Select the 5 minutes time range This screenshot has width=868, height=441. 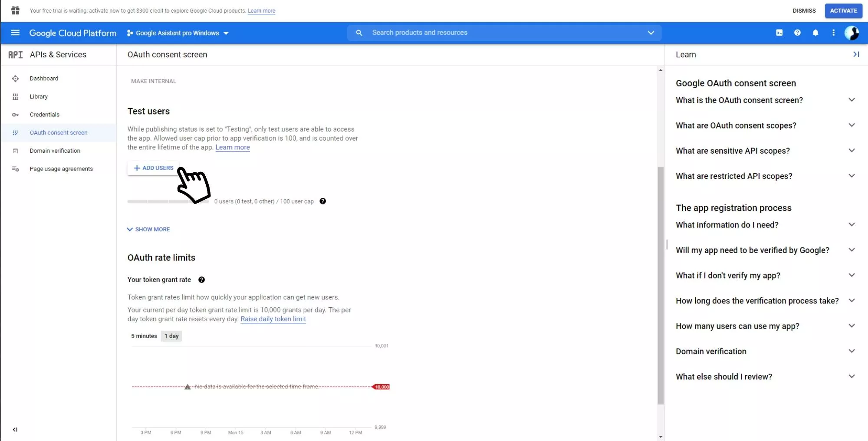pos(144,336)
